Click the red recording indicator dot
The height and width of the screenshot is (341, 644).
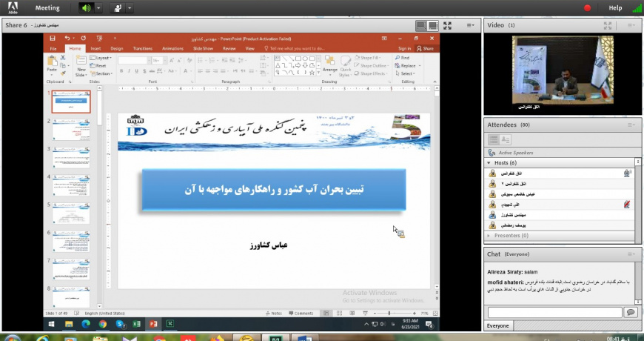587,8
